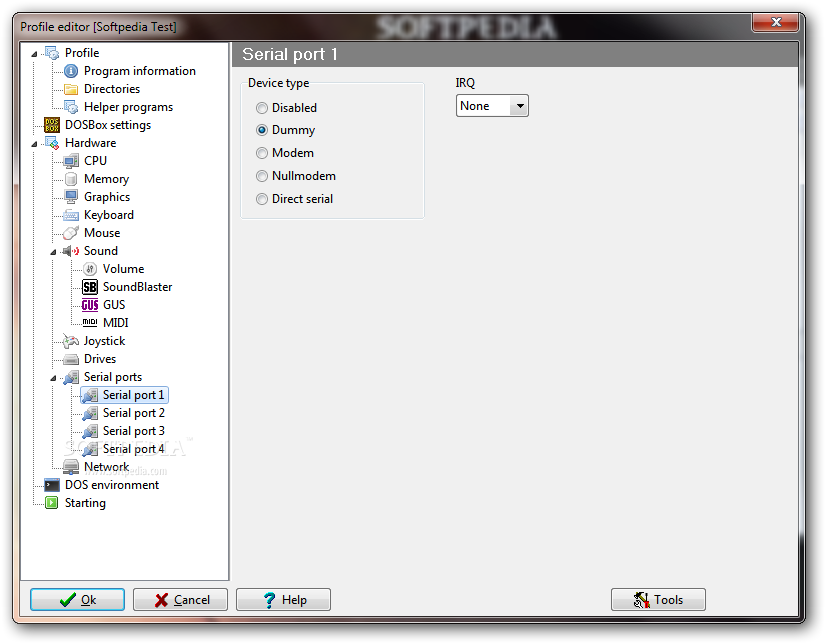Go to DOSBox settings page

(x=108, y=125)
